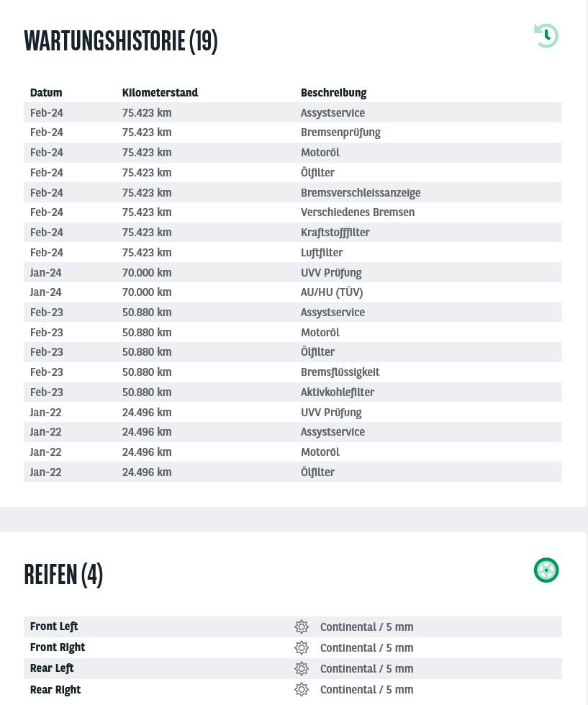Click the green tire wheel icon
This screenshot has height=705, width=588.
(546, 570)
